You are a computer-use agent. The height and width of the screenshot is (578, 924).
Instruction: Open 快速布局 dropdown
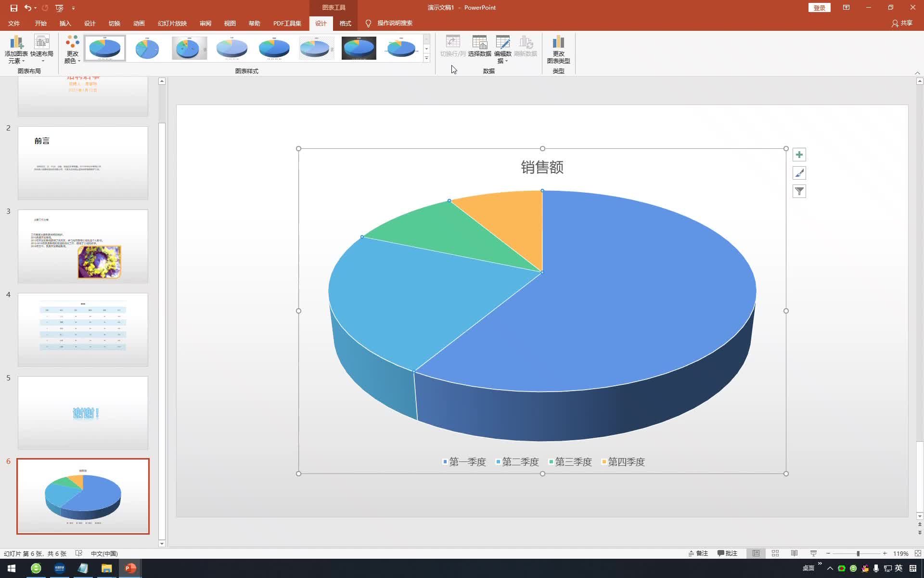click(x=42, y=49)
